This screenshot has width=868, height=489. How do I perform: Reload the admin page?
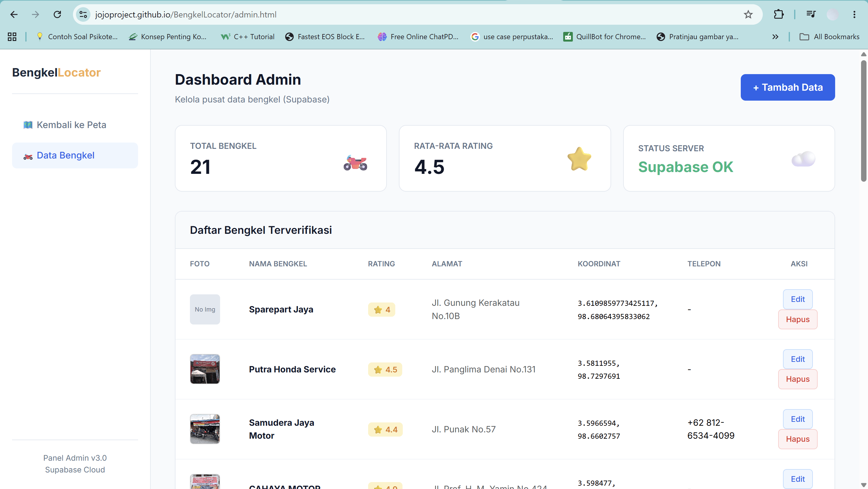click(57, 14)
